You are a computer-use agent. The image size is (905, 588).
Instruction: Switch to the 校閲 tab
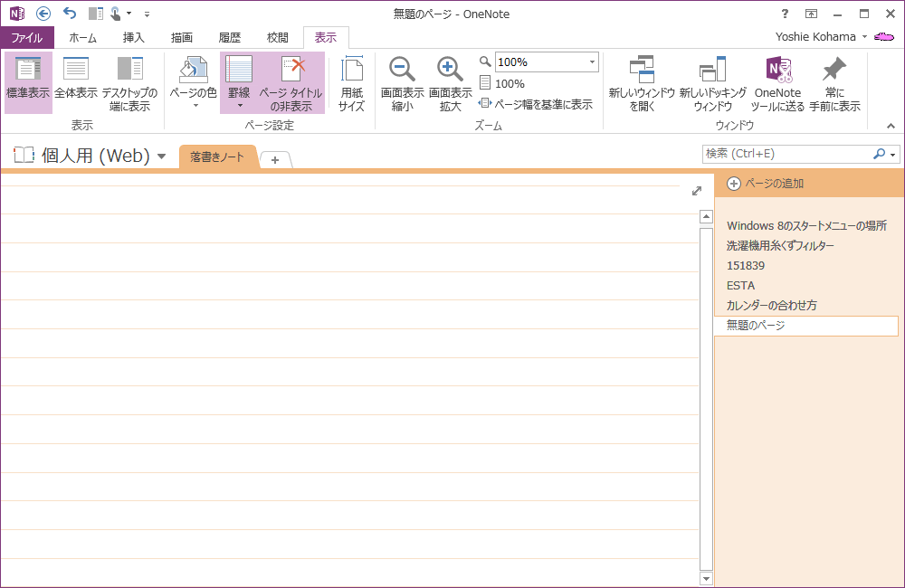278,37
